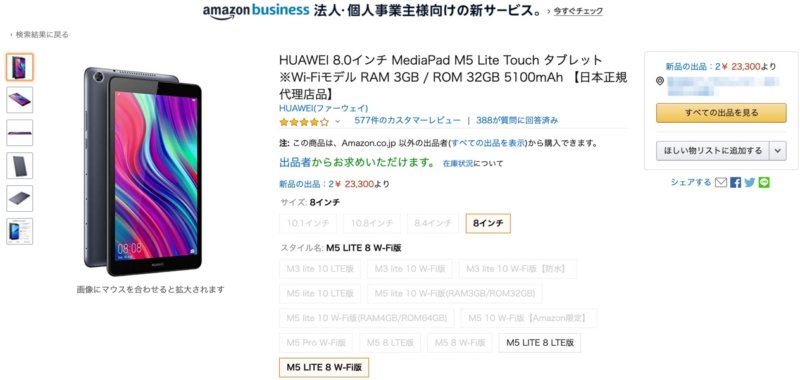Viewport: 800px width, 380px height.
Task: Open the HUAWEI(ファーウェイ) brand link
Action: tap(323, 108)
